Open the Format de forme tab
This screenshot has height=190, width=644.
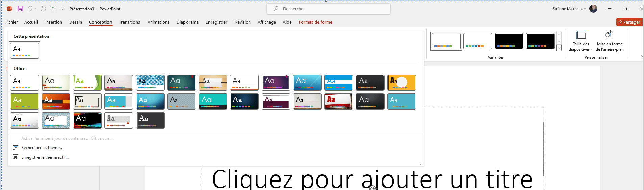(315, 22)
